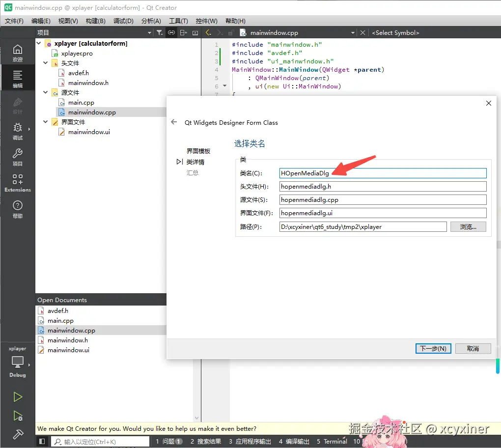Open the 视图(V) menu

point(68,21)
